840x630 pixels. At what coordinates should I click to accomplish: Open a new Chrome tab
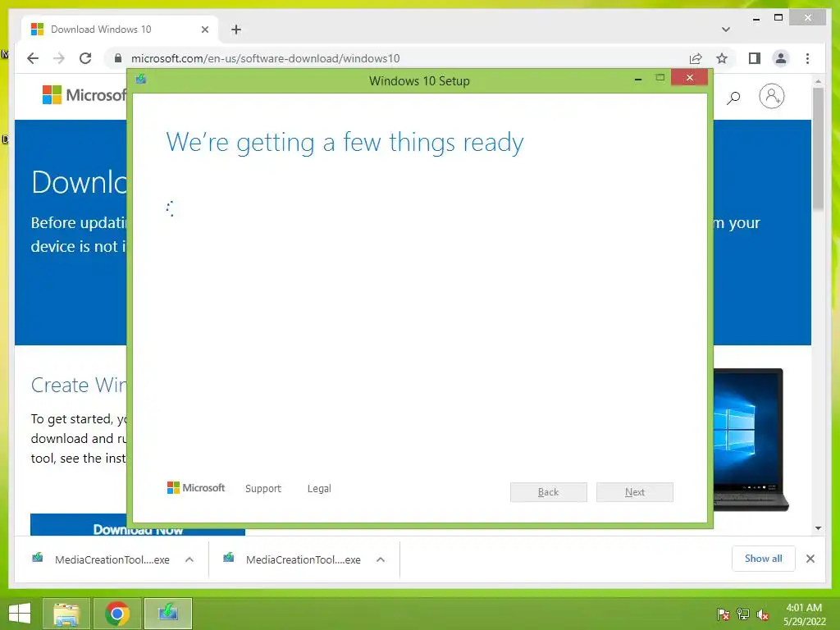[x=236, y=30]
